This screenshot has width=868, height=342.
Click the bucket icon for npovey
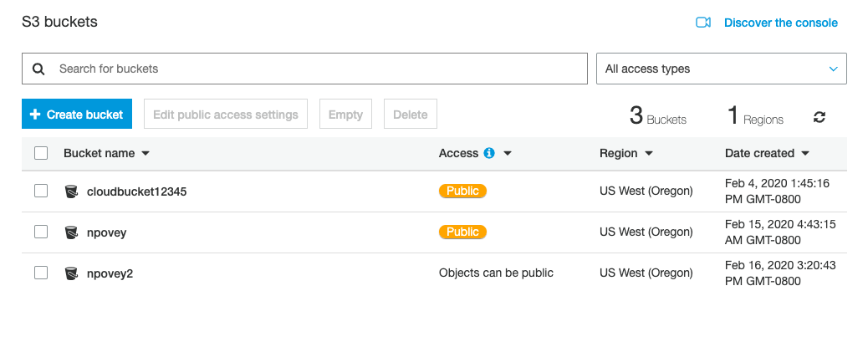(x=71, y=232)
